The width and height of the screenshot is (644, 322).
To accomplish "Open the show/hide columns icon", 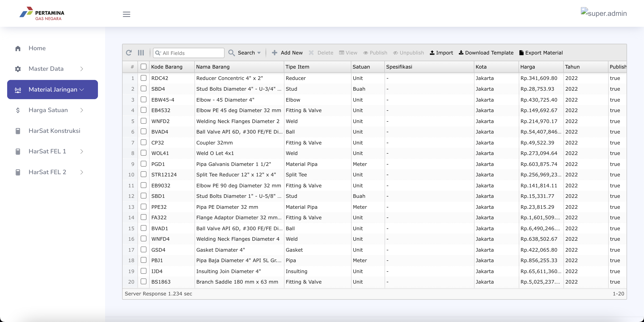I will 141,53.
